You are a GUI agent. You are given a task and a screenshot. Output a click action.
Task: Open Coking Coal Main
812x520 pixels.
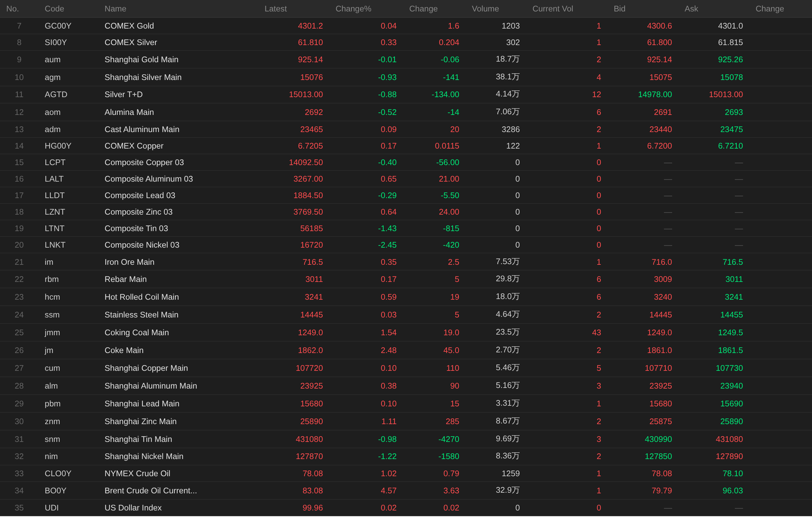click(x=137, y=334)
